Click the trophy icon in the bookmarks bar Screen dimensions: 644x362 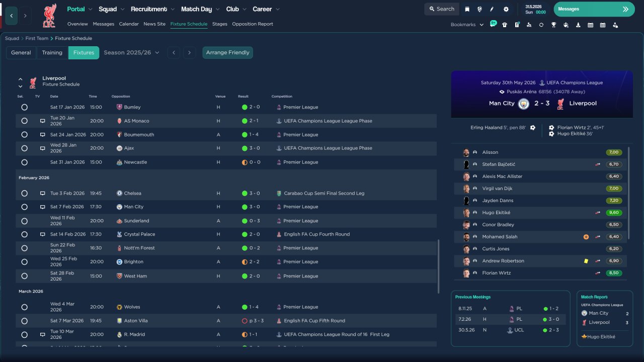tap(553, 25)
